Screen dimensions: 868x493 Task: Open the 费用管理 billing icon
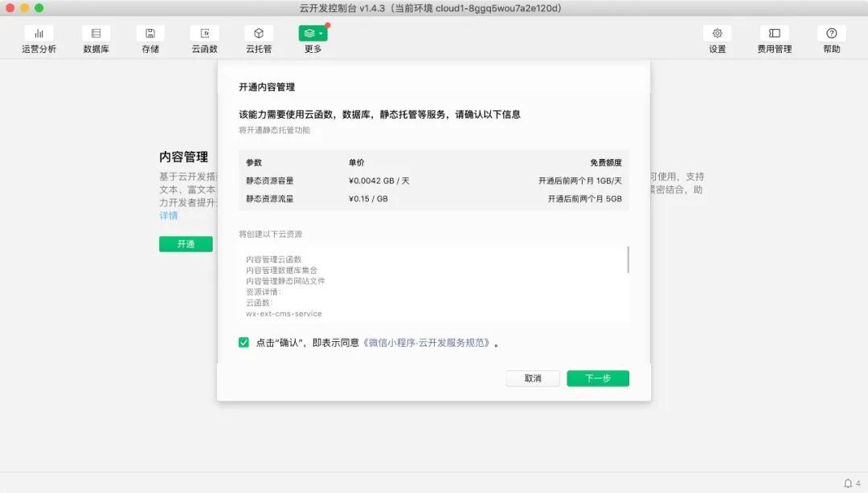click(x=774, y=34)
